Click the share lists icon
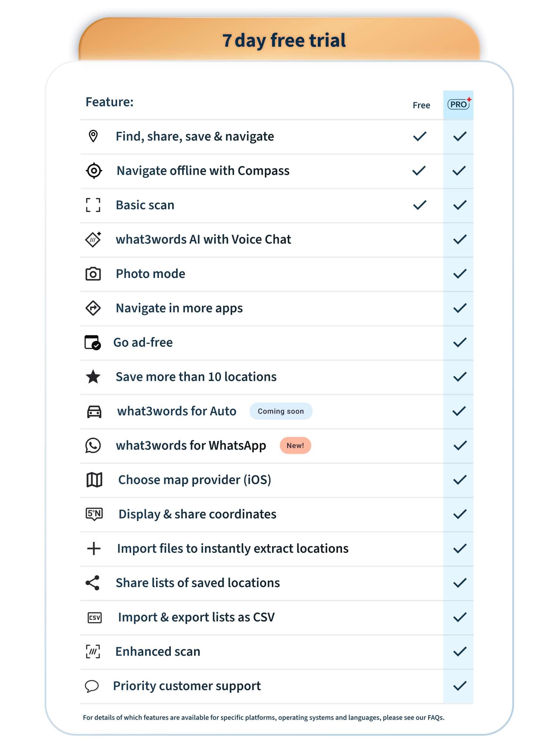This screenshot has width=558, height=756. (x=92, y=583)
